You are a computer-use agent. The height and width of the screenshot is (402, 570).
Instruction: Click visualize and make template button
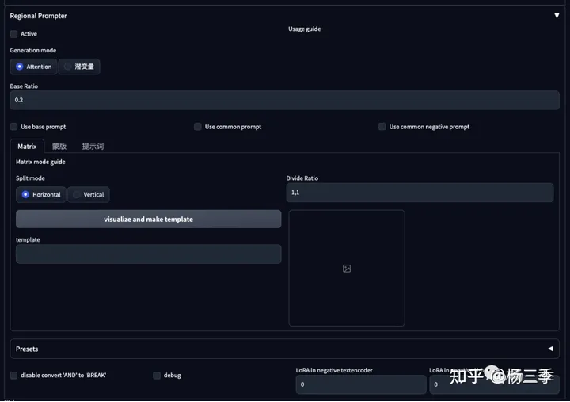coord(148,219)
